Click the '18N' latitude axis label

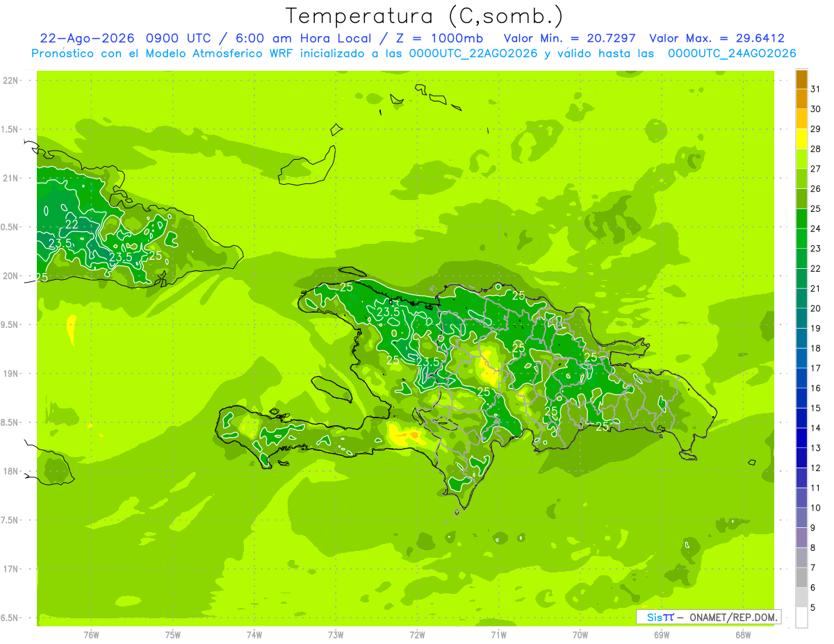click(10, 471)
